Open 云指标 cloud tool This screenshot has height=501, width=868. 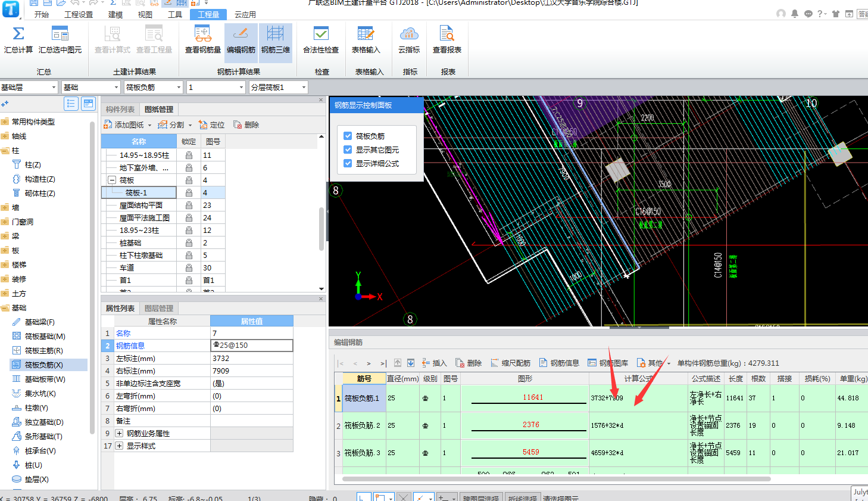[409, 40]
